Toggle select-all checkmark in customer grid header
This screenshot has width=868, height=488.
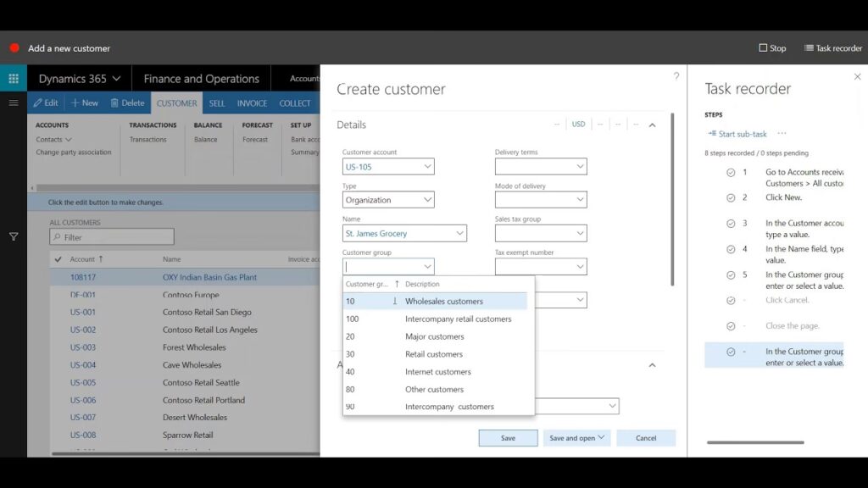(58, 259)
